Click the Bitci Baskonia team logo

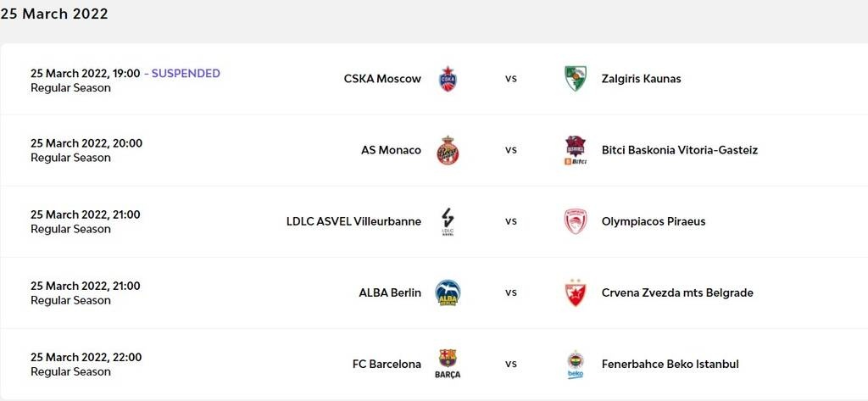pos(576,150)
